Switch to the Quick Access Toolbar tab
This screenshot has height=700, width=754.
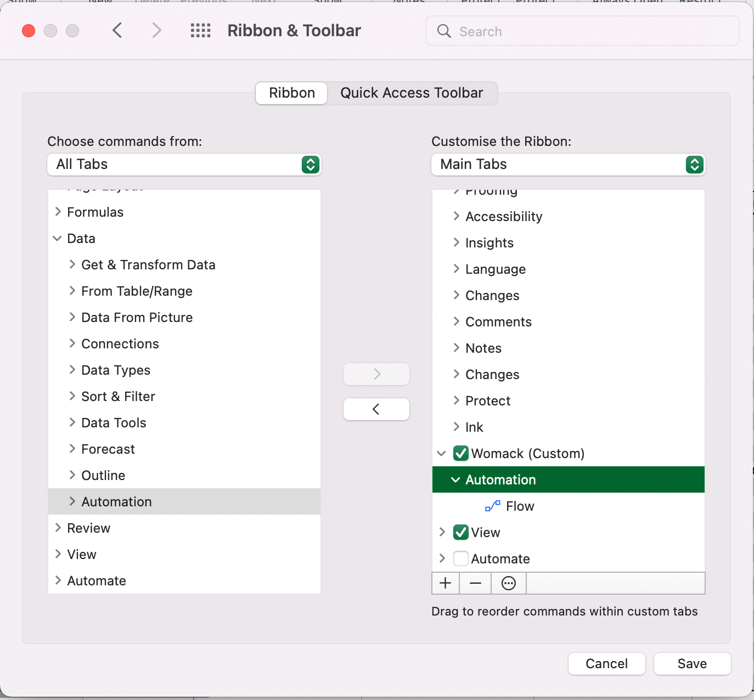(x=412, y=93)
